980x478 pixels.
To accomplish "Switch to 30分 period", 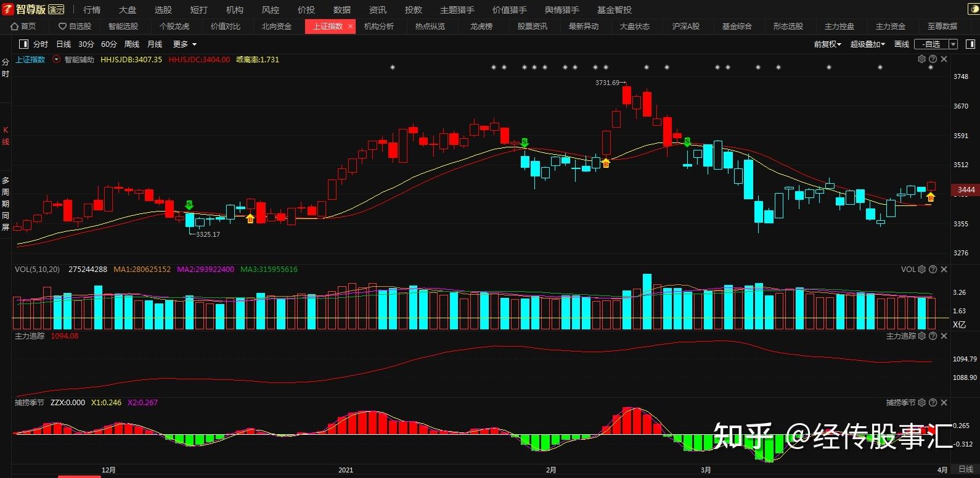I will pos(86,44).
